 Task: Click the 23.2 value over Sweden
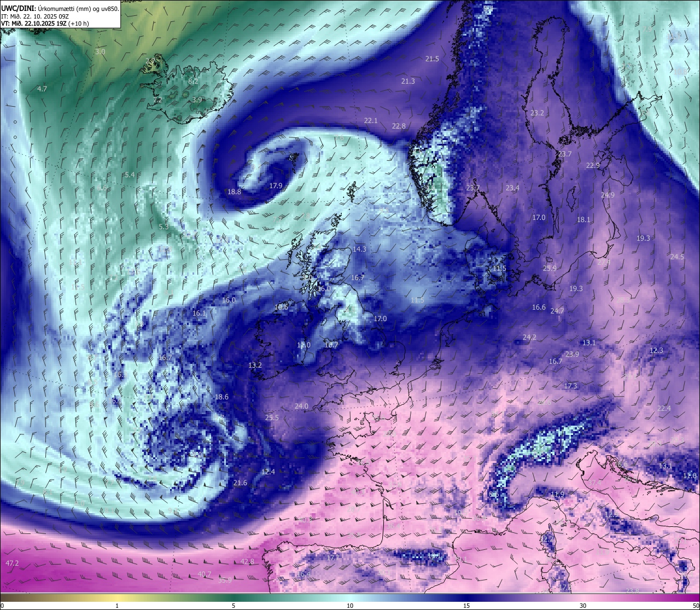click(x=537, y=113)
